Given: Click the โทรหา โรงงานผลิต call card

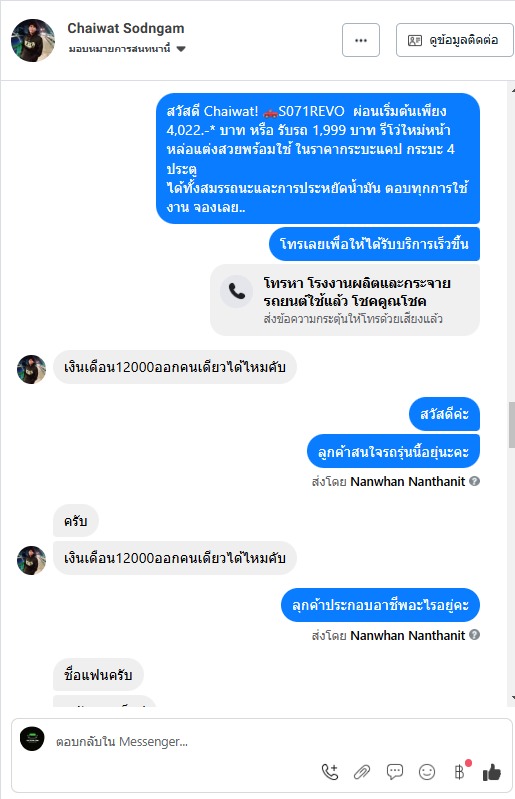Looking at the screenshot, I should coord(345,300).
